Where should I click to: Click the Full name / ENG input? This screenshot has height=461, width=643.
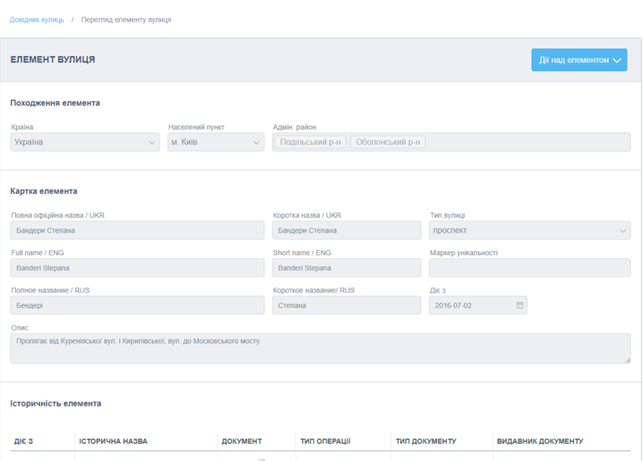tap(137, 268)
